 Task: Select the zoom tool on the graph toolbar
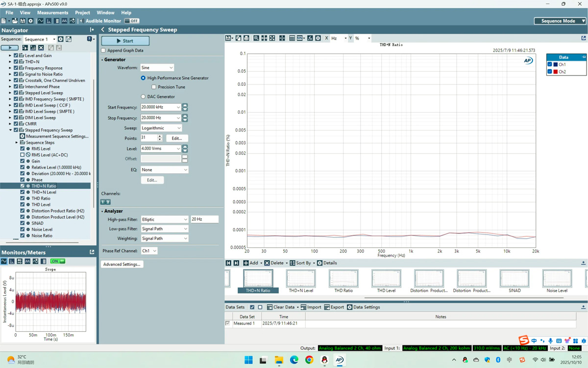(x=256, y=38)
